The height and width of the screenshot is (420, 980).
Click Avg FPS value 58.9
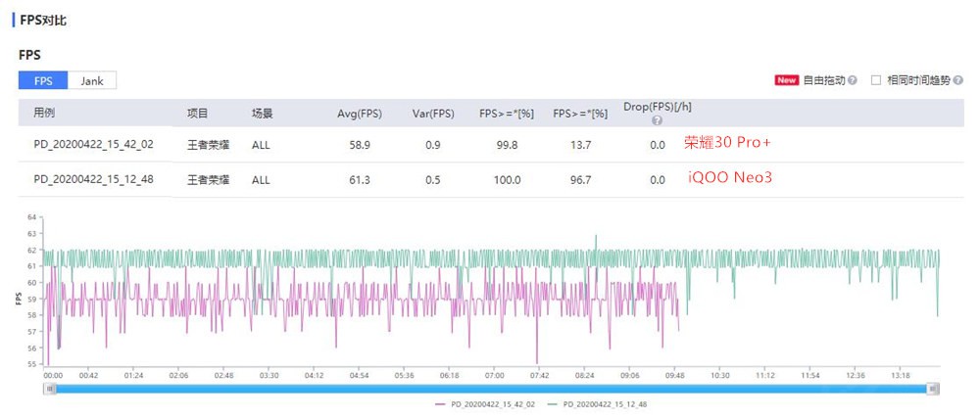[360, 145]
